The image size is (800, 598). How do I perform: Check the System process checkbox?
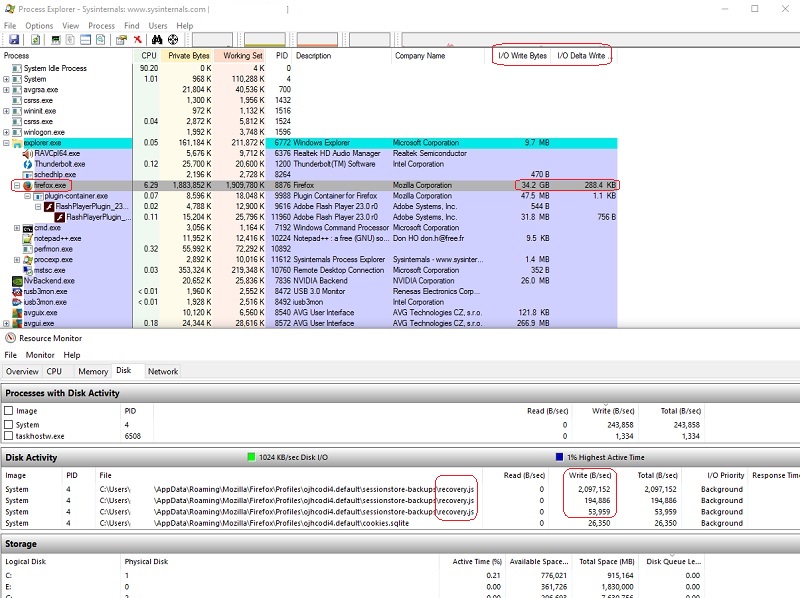[9, 424]
